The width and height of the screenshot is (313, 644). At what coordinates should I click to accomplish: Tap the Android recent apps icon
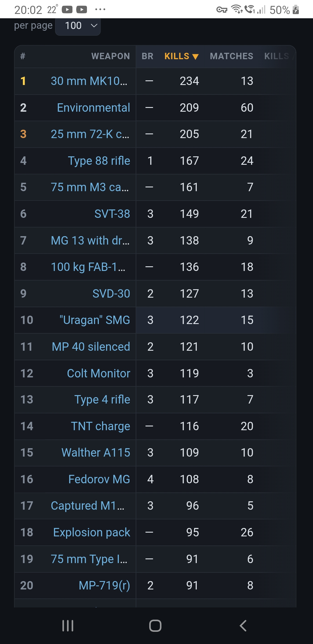[68, 626]
